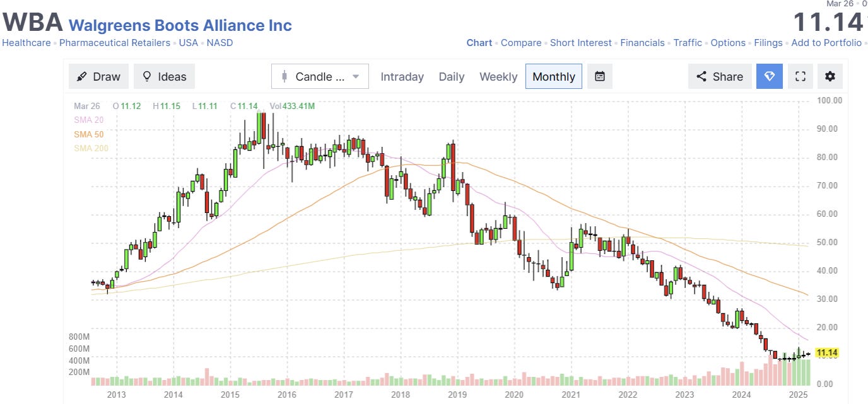Click the USA country link
Viewport: 868px width, 404px height.
coord(188,43)
